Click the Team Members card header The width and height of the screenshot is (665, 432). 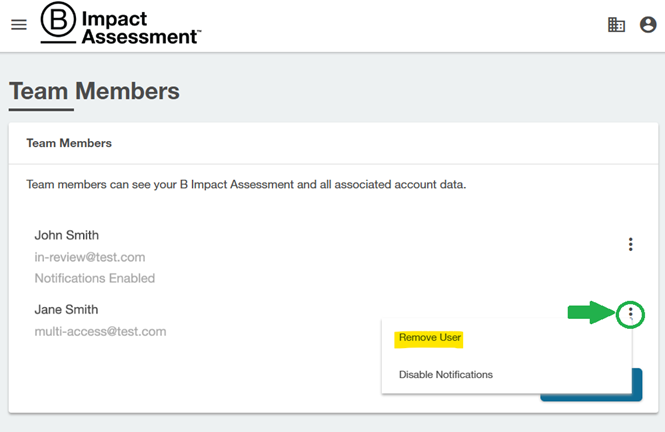(x=68, y=143)
